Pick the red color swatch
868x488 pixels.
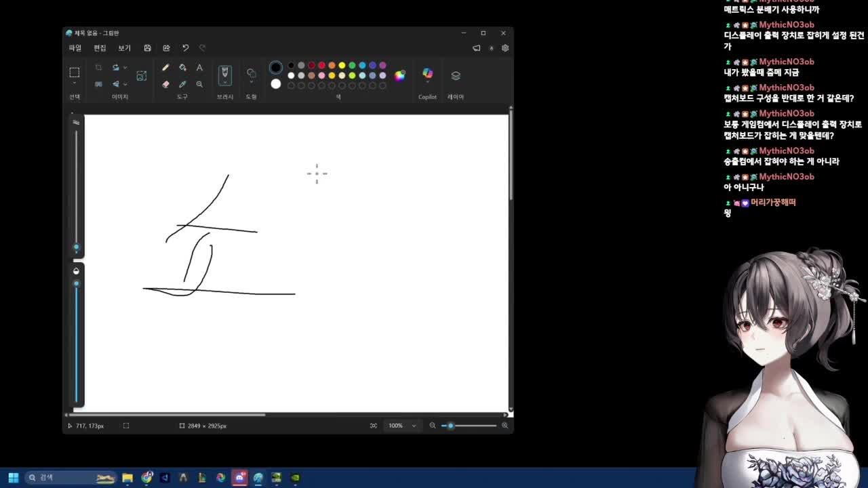point(321,65)
